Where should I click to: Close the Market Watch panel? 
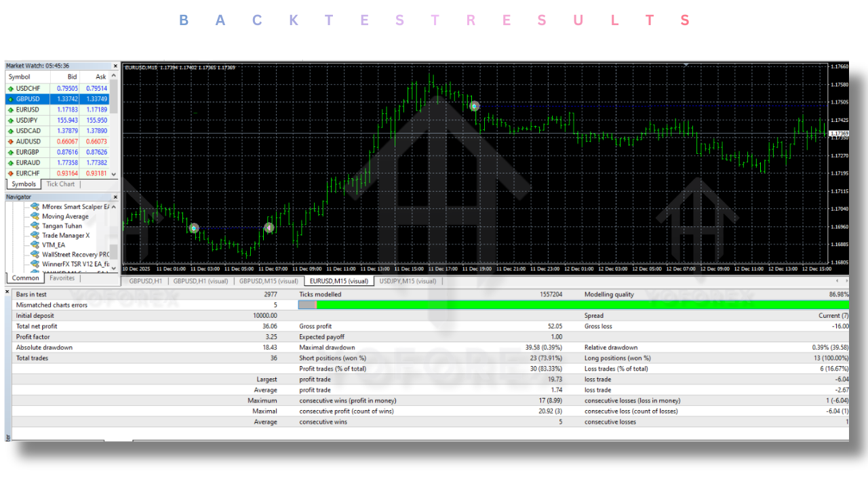(x=115, y=66)
